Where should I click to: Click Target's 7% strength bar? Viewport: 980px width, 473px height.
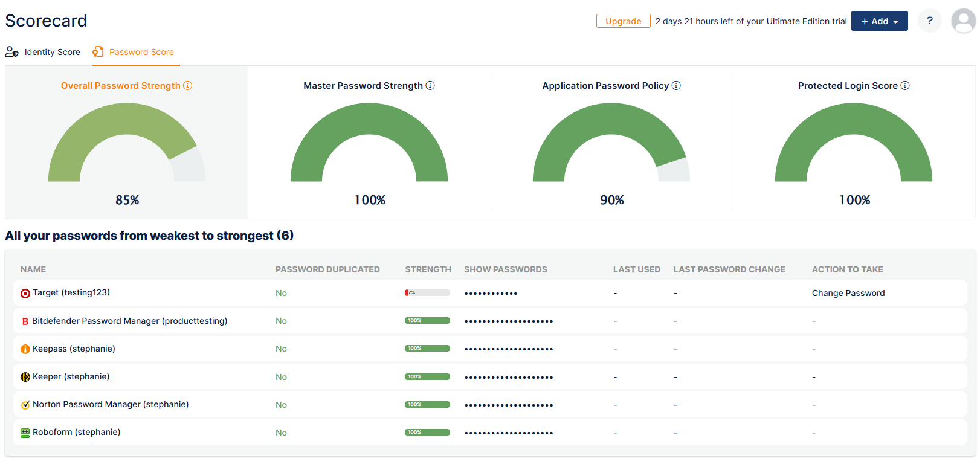tap(427, 292)
